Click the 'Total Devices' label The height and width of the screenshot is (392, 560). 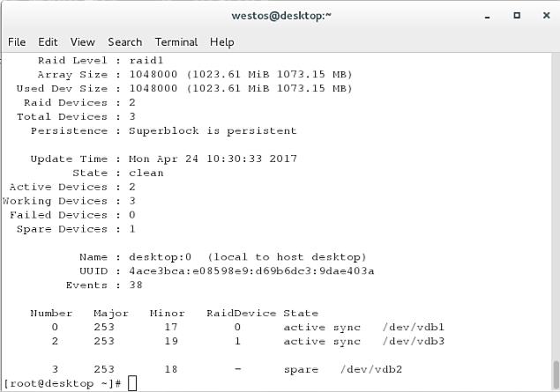tap(62, 116)
